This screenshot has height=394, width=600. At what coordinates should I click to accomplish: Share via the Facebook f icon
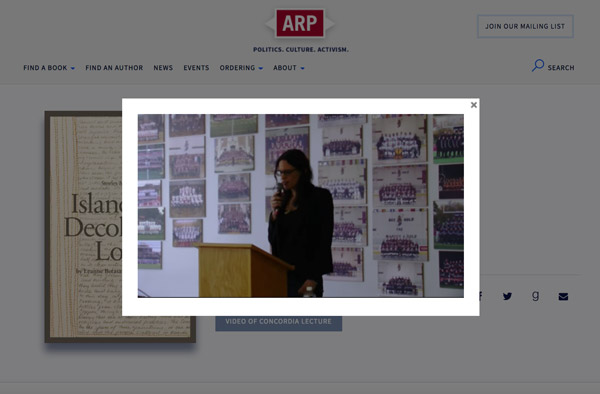pos(480,296)
